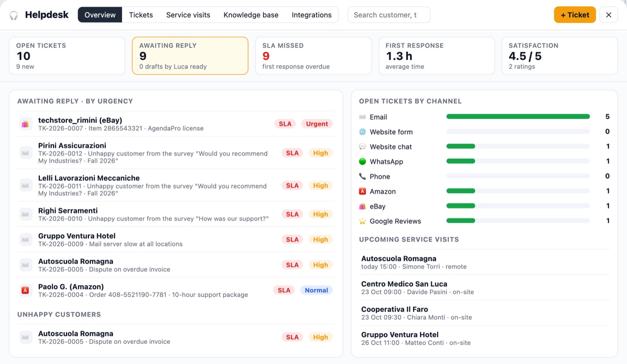The image size is (627, 364).
Task: Click the Google Reviews star icon
Action: coord(362,221)
